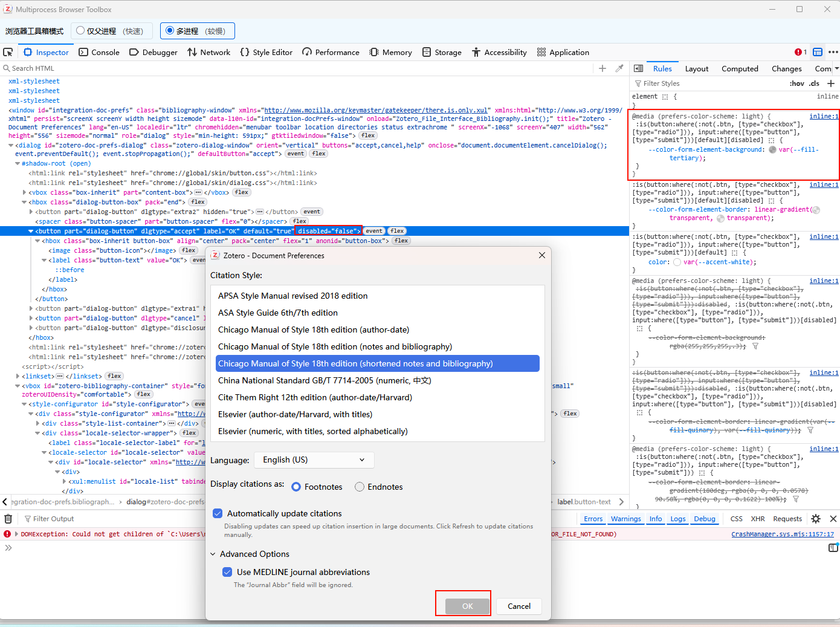
Task: Open the Language English (US) dropdown
Action: (x=314, y=460)
